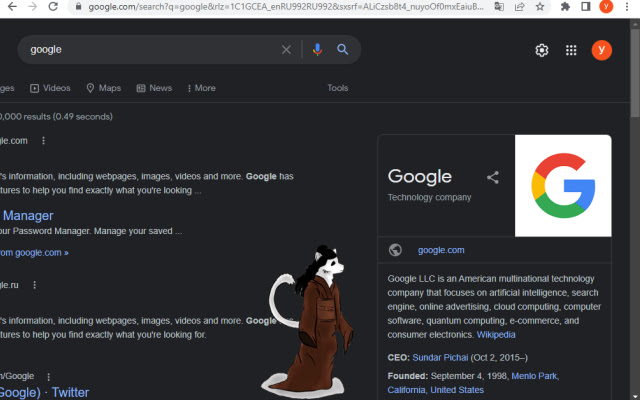Open the Google apps grid
The image size is (640, 400).
coord(571,50)
